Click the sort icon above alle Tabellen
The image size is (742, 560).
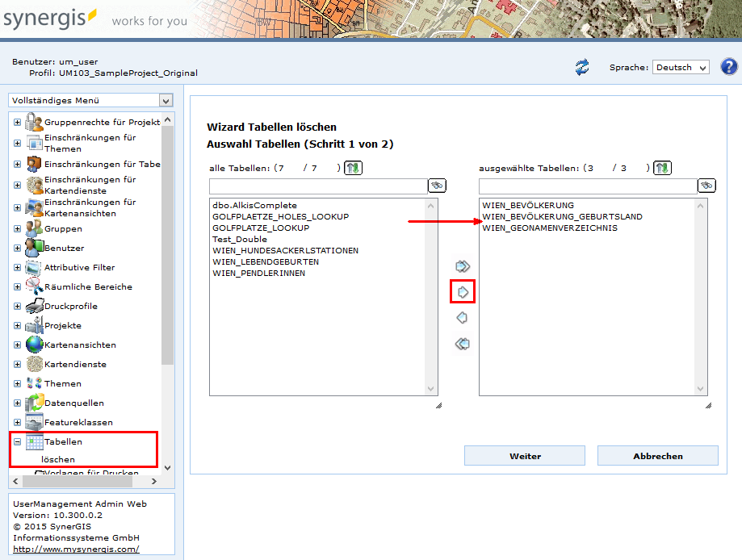[353, 168]
